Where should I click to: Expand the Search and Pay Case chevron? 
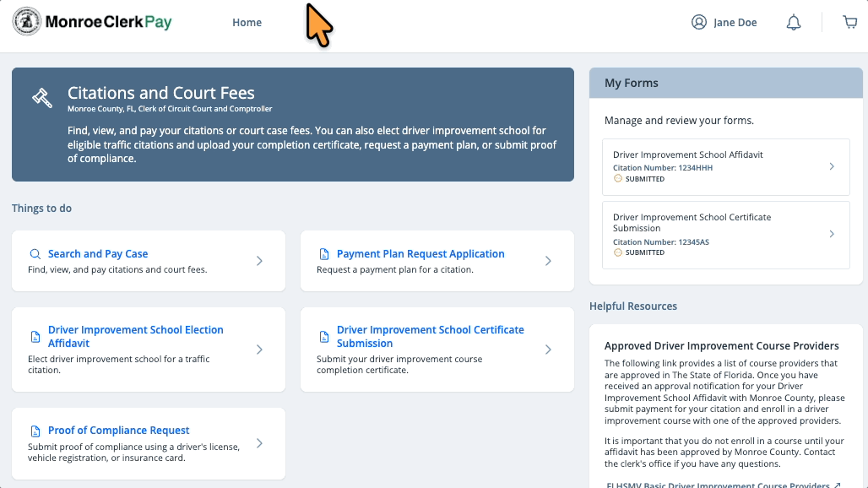259,261
